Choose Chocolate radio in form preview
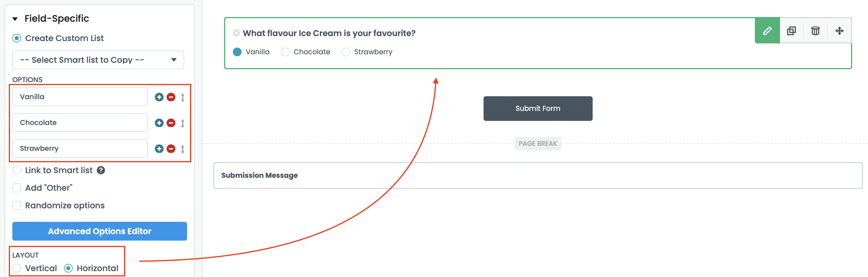The width and height of the screenshot is (868, 277). click(x=285, y=52)
